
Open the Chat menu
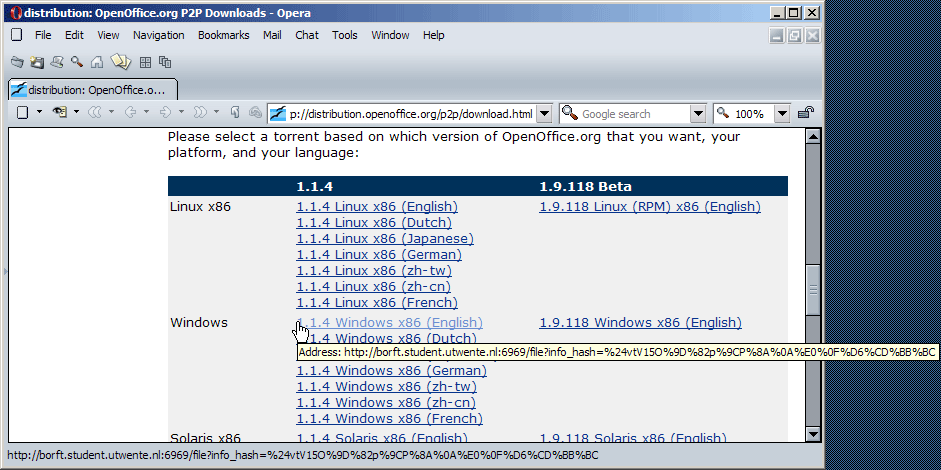coord(307,35)
